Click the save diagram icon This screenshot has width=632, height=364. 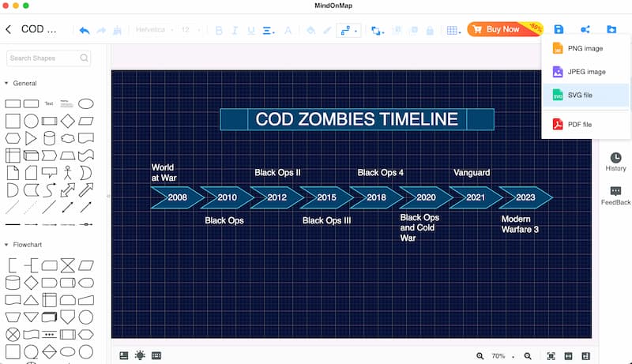click(559, 29)
